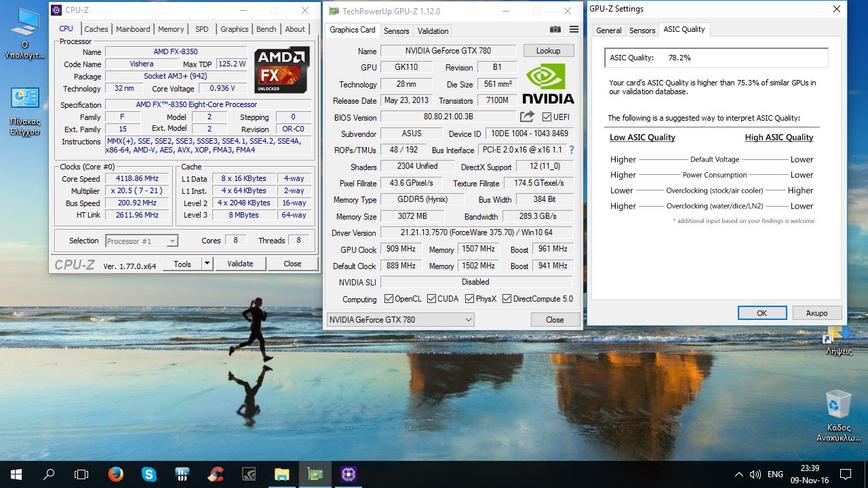Viewport: 868px width, 488px height.
Task: Toggle the CUDA checkbox
Action: click(x=432, y=299)
